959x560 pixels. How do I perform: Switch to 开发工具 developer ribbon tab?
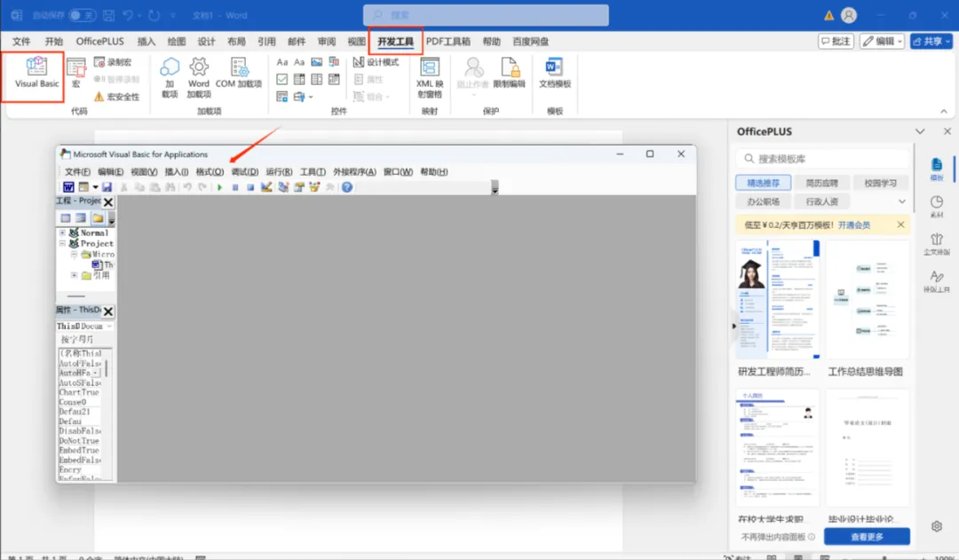[x=396, y=42]
